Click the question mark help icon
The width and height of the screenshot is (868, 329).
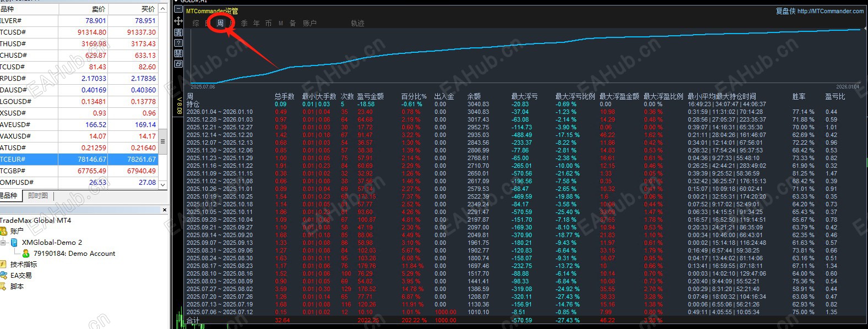tap(178, 43)
